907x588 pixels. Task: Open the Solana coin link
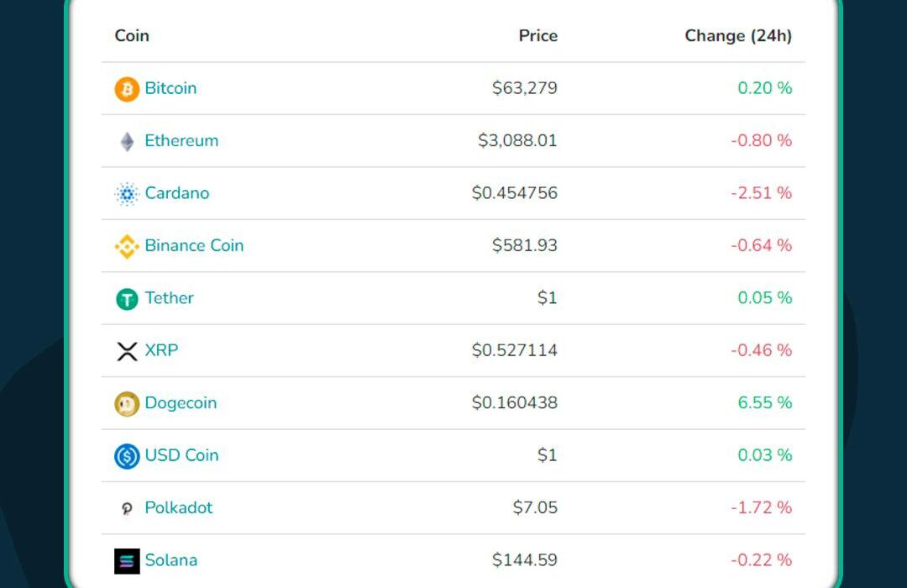pyautogui.click(x=171, y=560)
